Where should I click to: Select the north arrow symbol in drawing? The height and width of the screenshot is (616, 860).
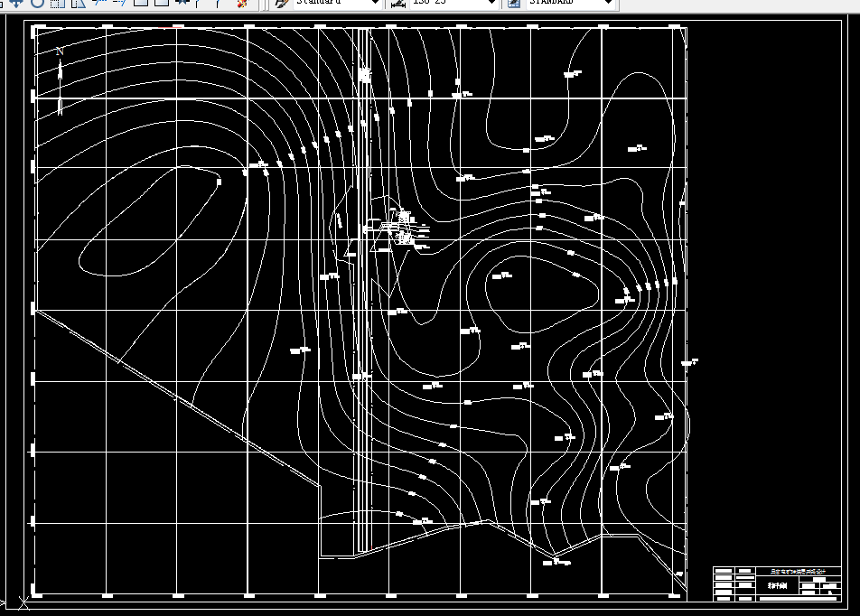click(60, 81)
